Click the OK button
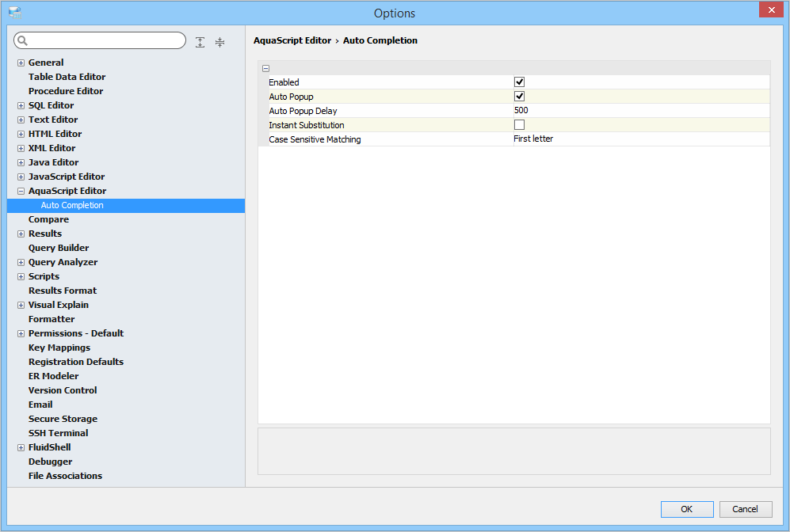 click(687, 509)
